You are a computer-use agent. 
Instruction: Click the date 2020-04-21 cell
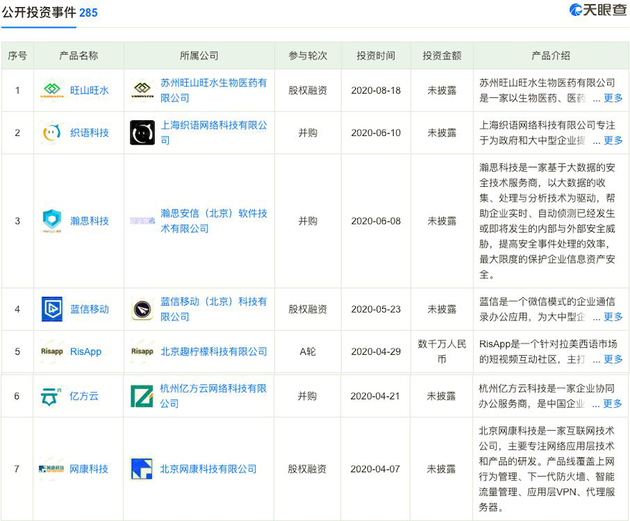pos(375,396)
